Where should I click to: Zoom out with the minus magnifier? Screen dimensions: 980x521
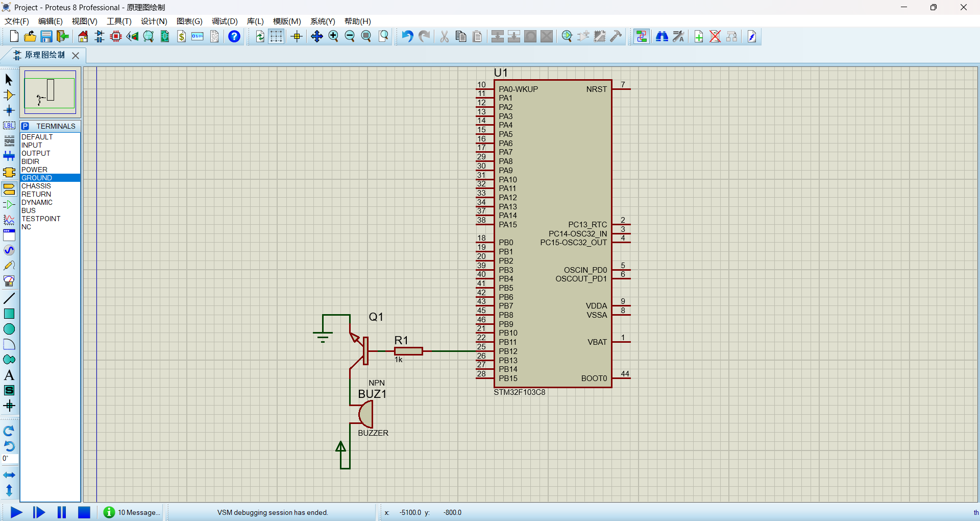click(x=350, y=36)
